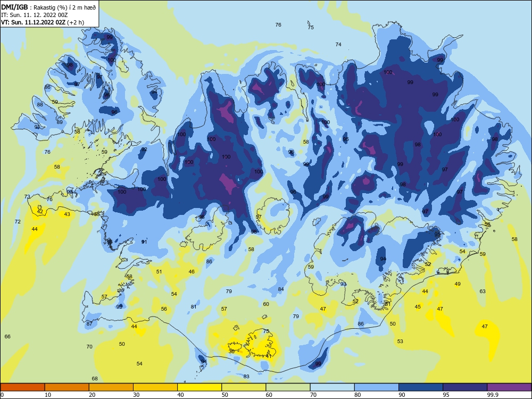Click the light blue 70–80 legend swatch
532x399 pixels.
point(332,387)
